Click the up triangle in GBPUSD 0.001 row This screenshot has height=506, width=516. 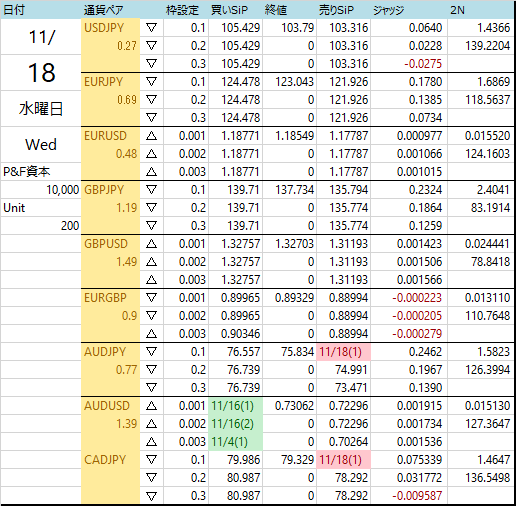coord(151,244)
